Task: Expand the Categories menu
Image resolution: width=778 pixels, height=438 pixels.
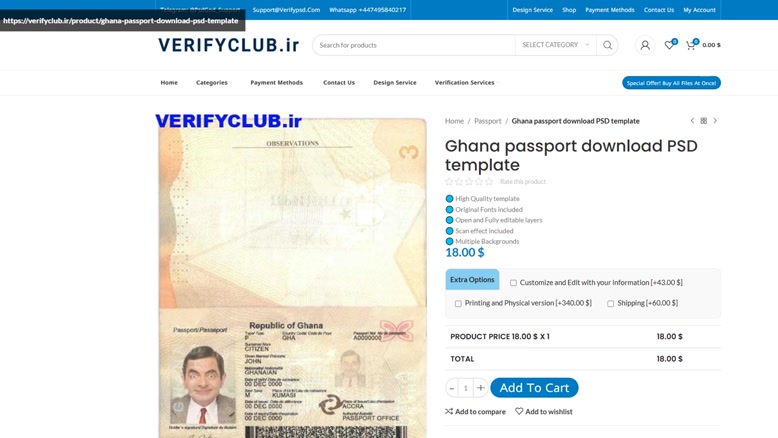Action: click(x=213, y=83)
